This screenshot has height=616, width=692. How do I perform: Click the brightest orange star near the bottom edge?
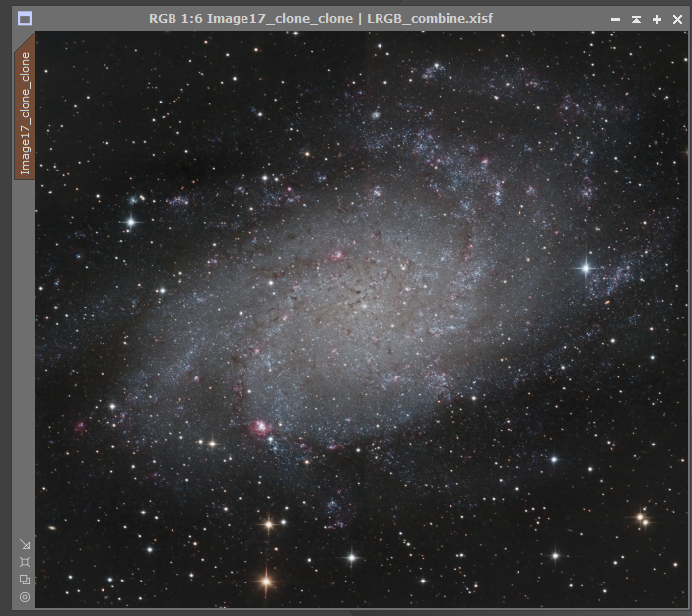tap(266, 582)
